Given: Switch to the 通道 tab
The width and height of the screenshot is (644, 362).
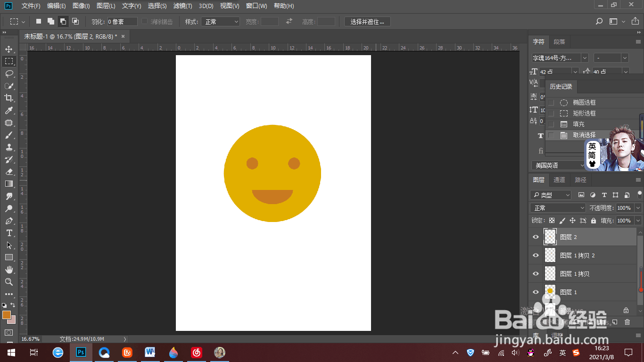Looking at the screenshot, I should [x=559, y=180].
